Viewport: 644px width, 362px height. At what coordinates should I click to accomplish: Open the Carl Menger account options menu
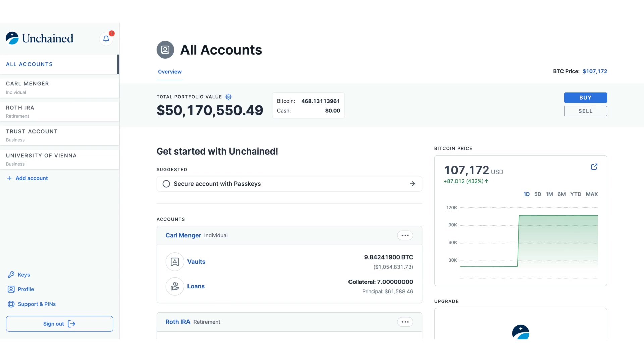coord(405,235)
